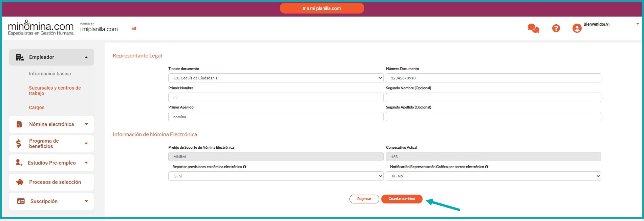
Task: Click info icon next to Notificación Representación Gráfica
Action: click(487, 167)
